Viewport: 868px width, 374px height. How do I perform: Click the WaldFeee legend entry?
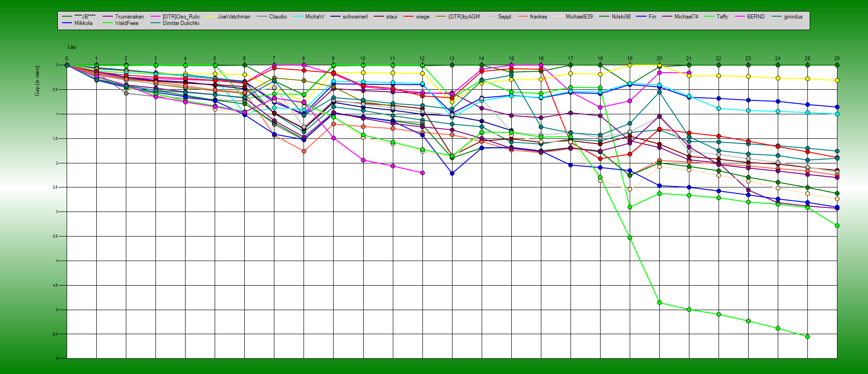pos(126,23)
